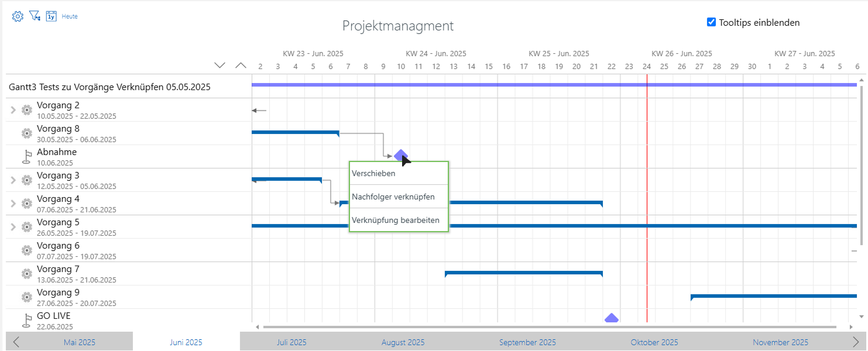Select the milestone flag icon for Abnahme
This screenshot has height=351, width=868.
click(26, 156)
